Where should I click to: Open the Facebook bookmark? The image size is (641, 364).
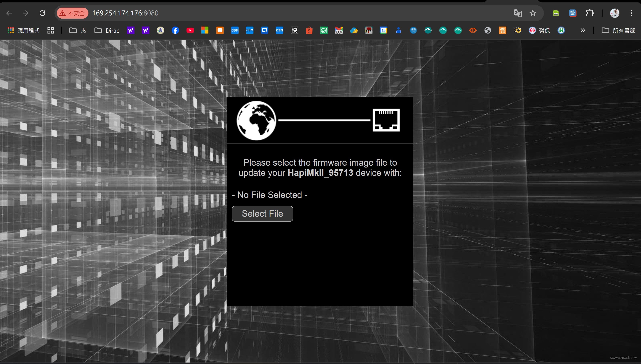(175, 30)
